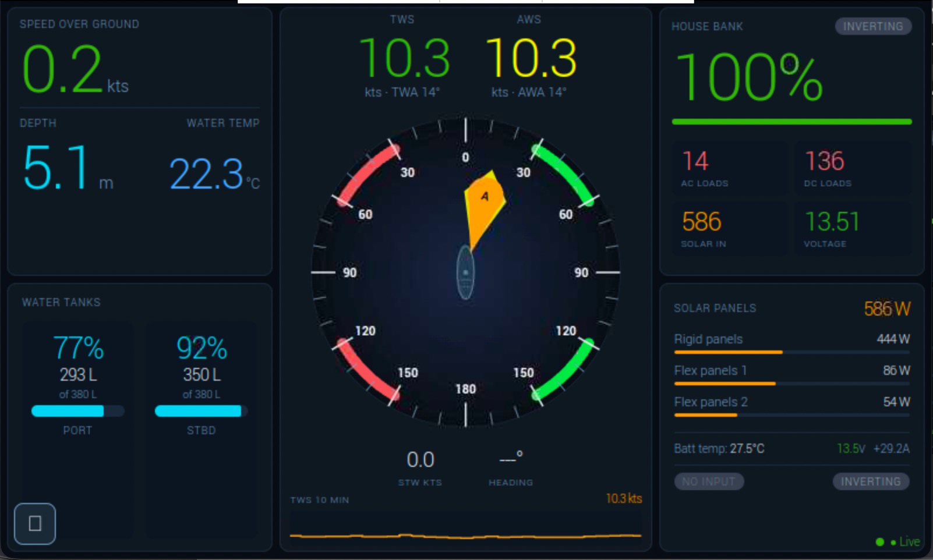Click the NO INPUT status pill
Screen dimensions: 933x560
click(x=709, y=481)
